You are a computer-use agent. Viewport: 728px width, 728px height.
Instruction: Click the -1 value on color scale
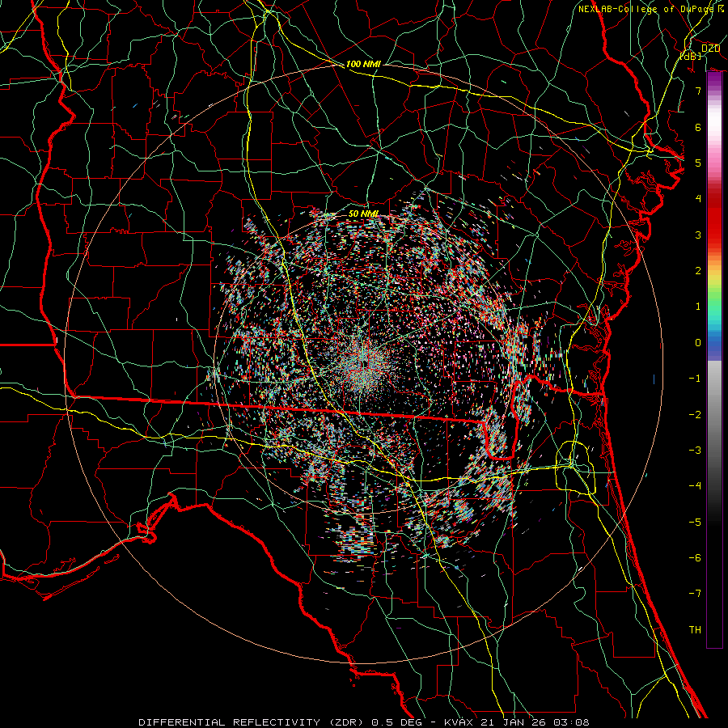tap(695, 379)
